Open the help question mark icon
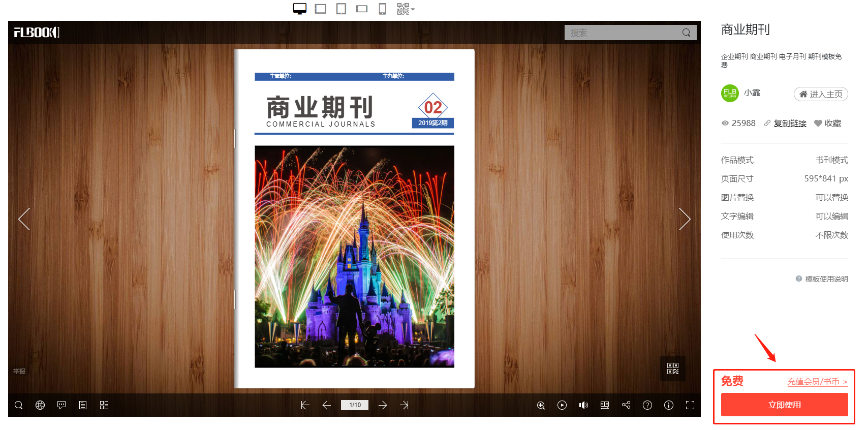The image size is (868, 430). [x=647, y=405]
